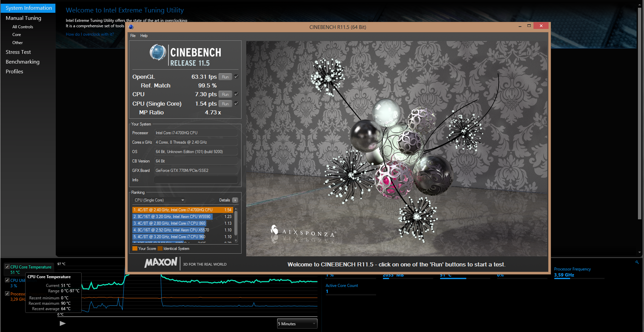This screenshot has width=644, height=332.
Task: Select ranking row 3 Core i7 CPU 860
Action: coord(183,223)
